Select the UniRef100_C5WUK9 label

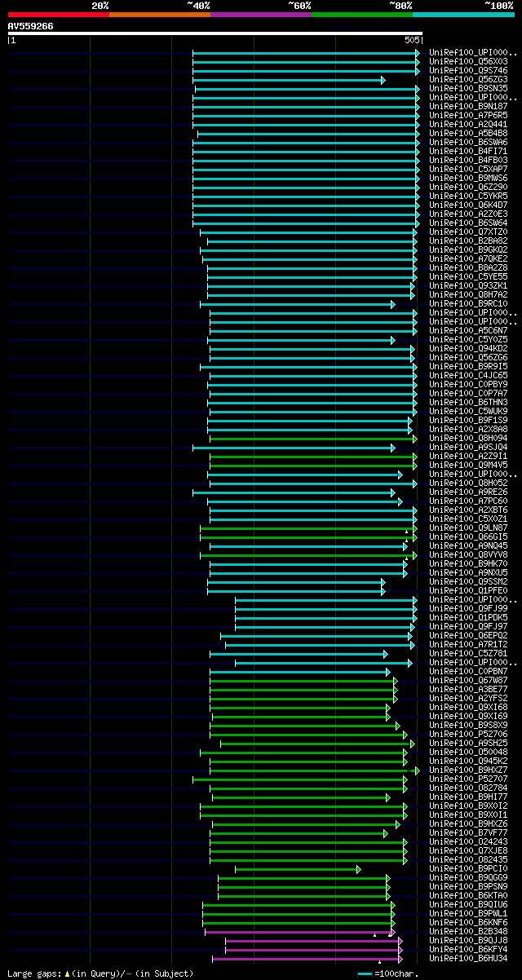pos(468,411)
